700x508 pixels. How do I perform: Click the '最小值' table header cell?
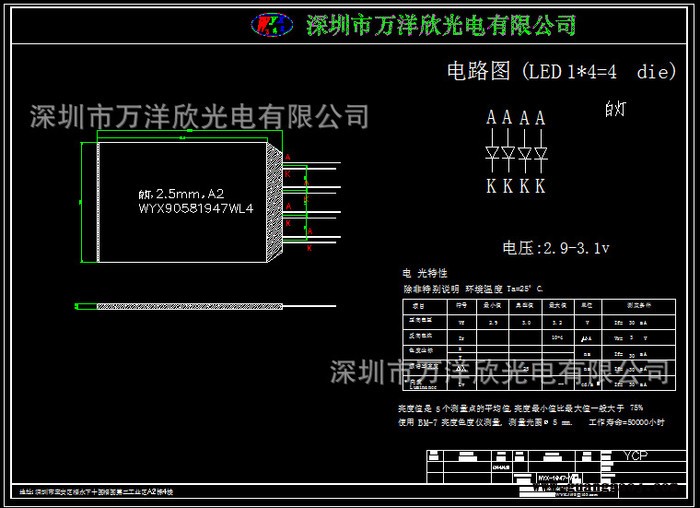(492, 306)
